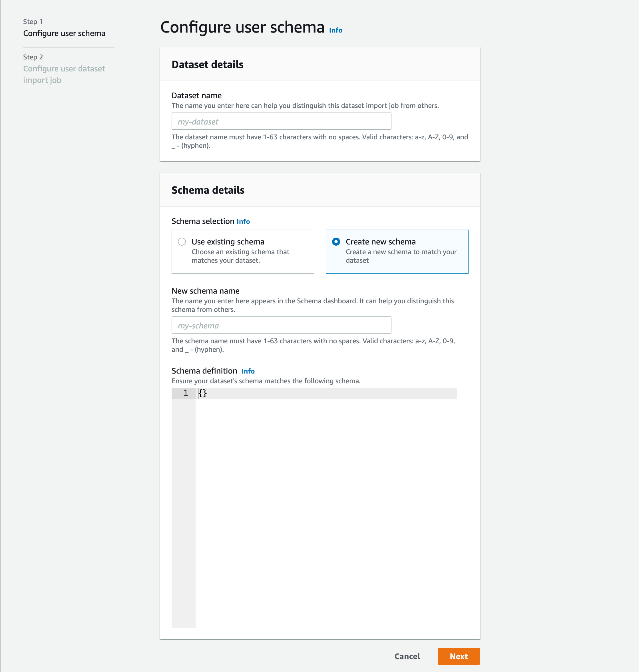Go to Step 1 Configure user schema
The width and height of the screenshot is (639, 672).
pos(64,33)
